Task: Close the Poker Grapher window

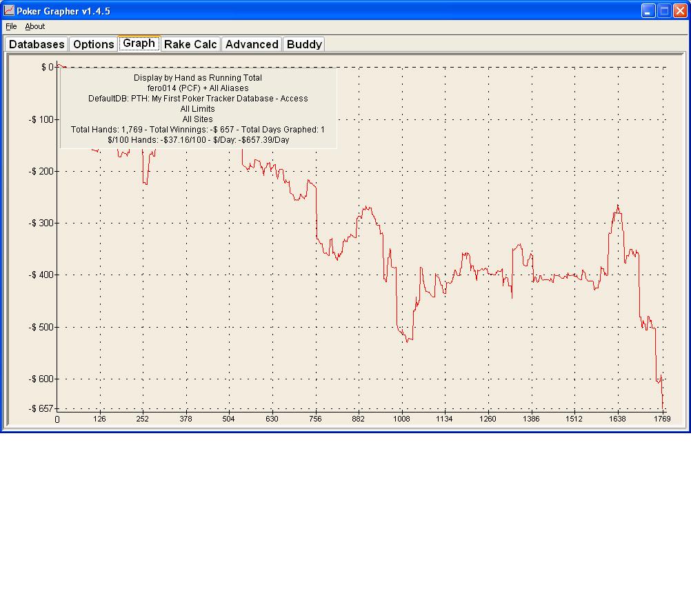Action: (x=680, y=10)
